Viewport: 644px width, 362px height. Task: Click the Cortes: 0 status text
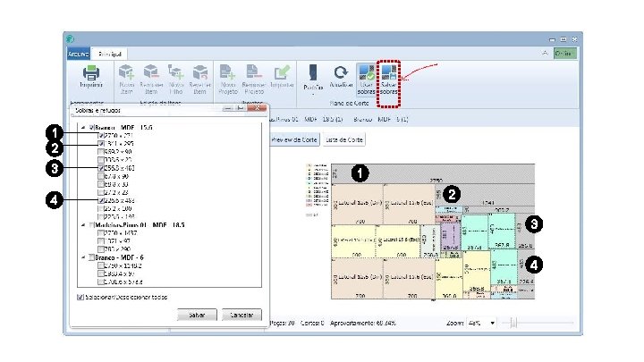coord(312,323)
